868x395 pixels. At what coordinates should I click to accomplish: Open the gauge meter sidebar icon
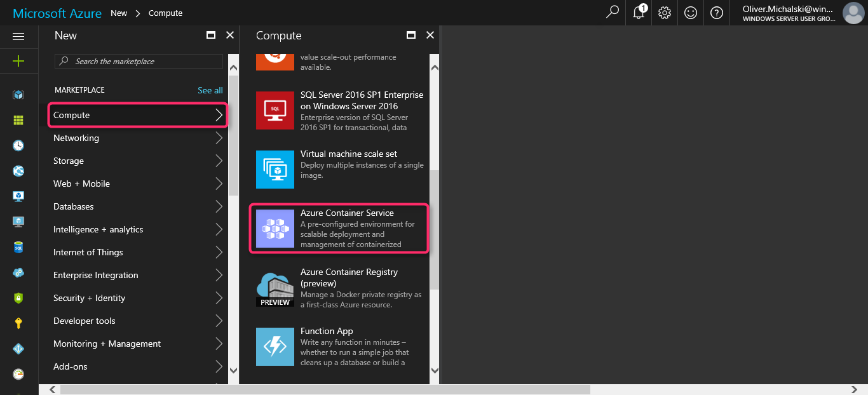point(18,374)
